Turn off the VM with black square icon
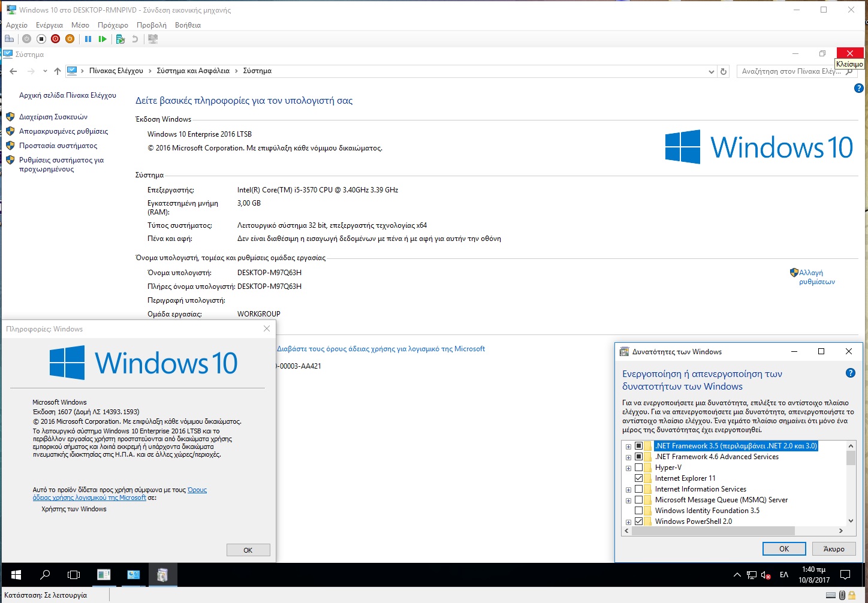868x603 pixels. pyautogui.click(x=41, y=39)
